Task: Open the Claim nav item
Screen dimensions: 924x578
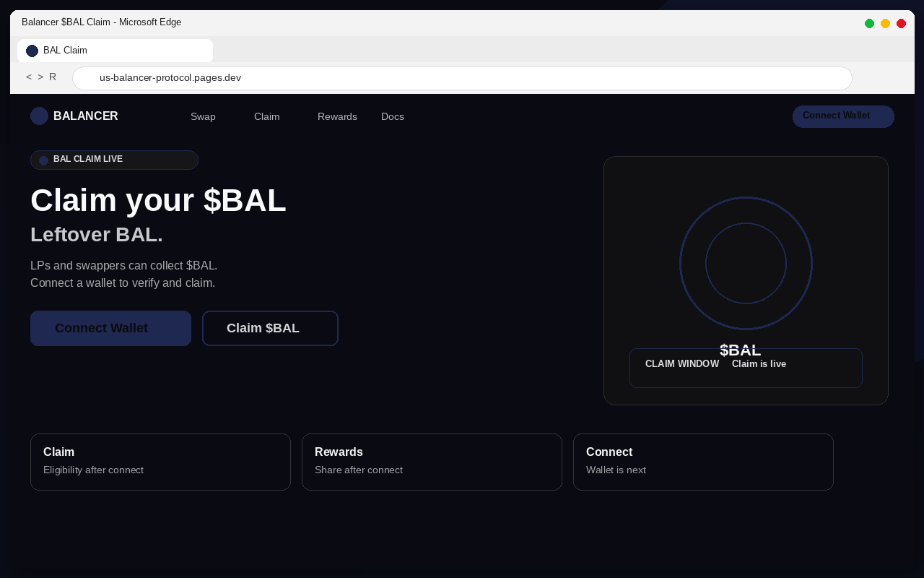Action: 266,116
